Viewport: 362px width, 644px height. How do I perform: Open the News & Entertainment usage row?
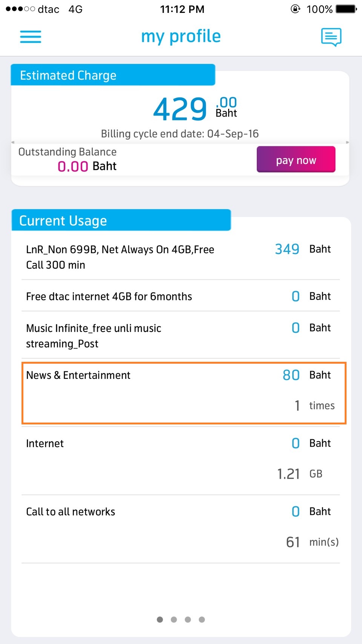[184, 393]
